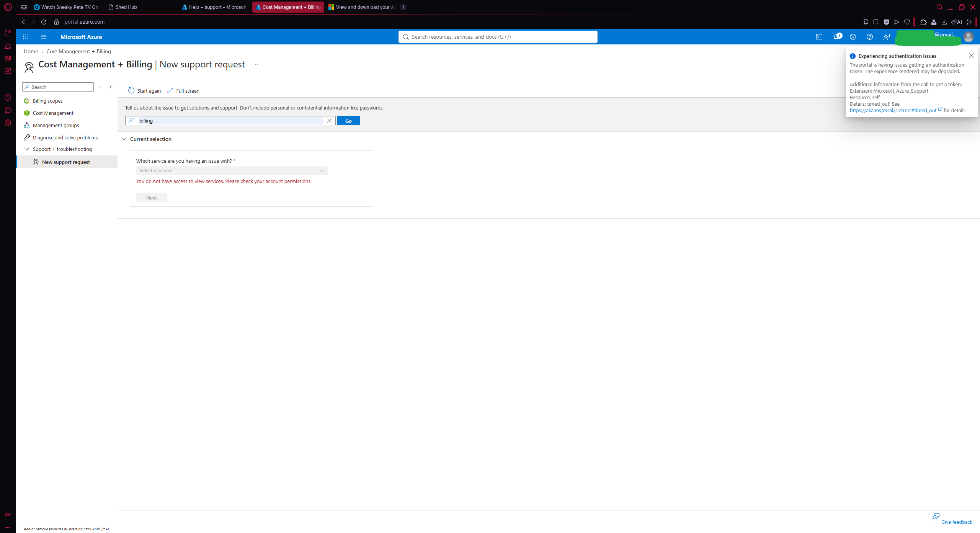Open the Azure apps grid launcher
This screenshot has height=533, width=980.
(x=25, y=37)
